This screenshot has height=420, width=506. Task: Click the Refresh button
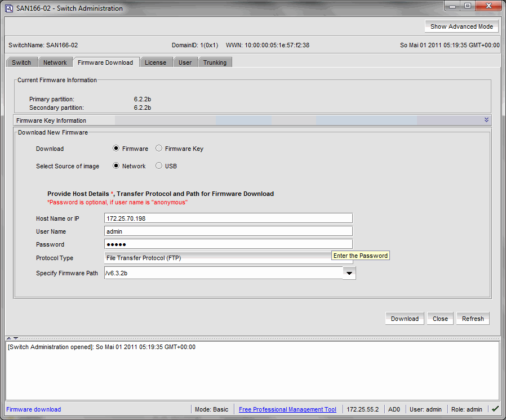click(472, 319)
